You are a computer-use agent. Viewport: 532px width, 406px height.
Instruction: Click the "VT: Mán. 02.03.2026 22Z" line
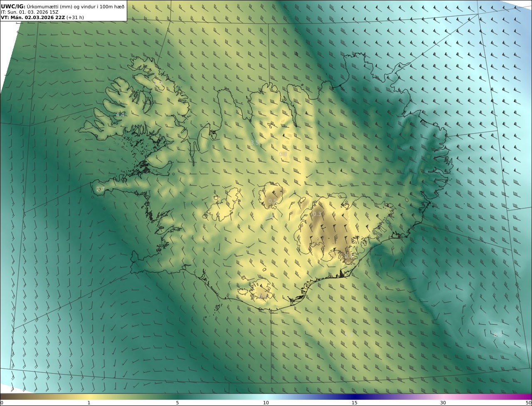[x=42, y=17]
